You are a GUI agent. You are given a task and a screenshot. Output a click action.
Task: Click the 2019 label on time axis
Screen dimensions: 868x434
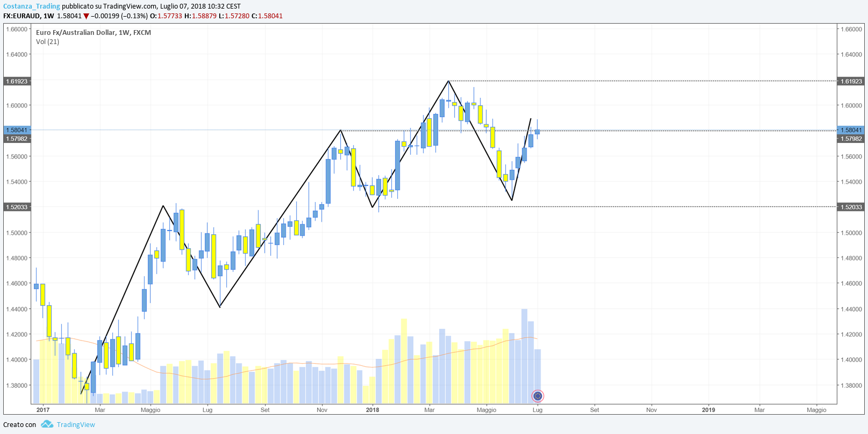click(708, 410)
